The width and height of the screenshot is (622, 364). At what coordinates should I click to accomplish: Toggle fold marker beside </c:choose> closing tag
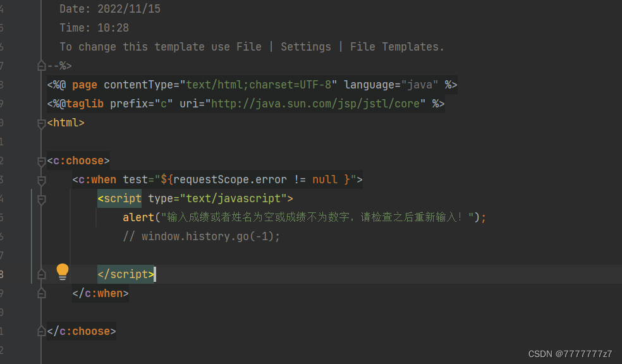41,331
